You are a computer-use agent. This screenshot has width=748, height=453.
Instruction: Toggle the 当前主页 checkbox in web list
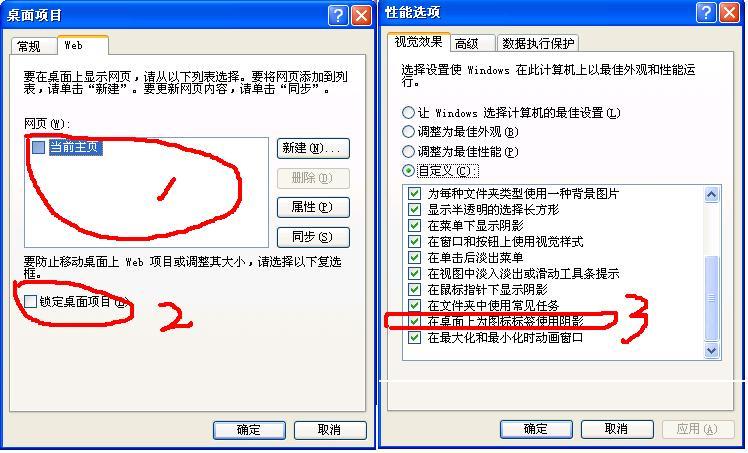pyautogui.click(x=38, y=147)
